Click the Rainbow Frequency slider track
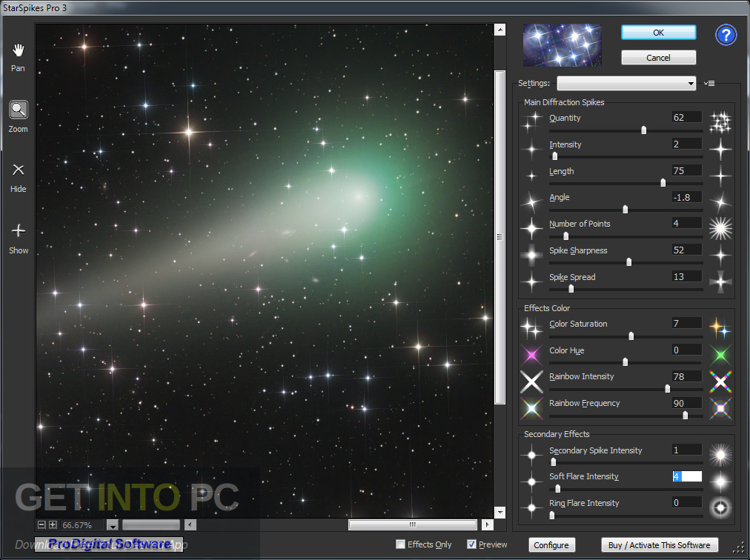 click(625, 416)
